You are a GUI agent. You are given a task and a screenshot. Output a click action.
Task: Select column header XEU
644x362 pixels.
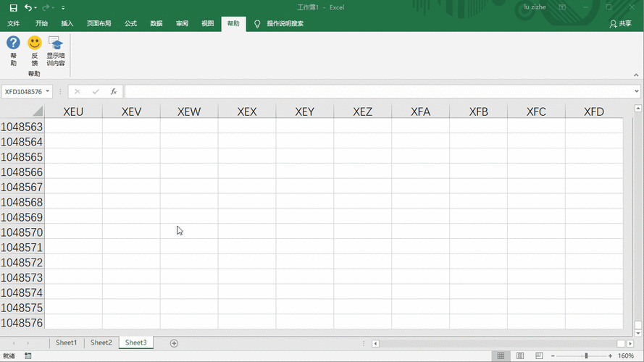[x=73, y=111]
